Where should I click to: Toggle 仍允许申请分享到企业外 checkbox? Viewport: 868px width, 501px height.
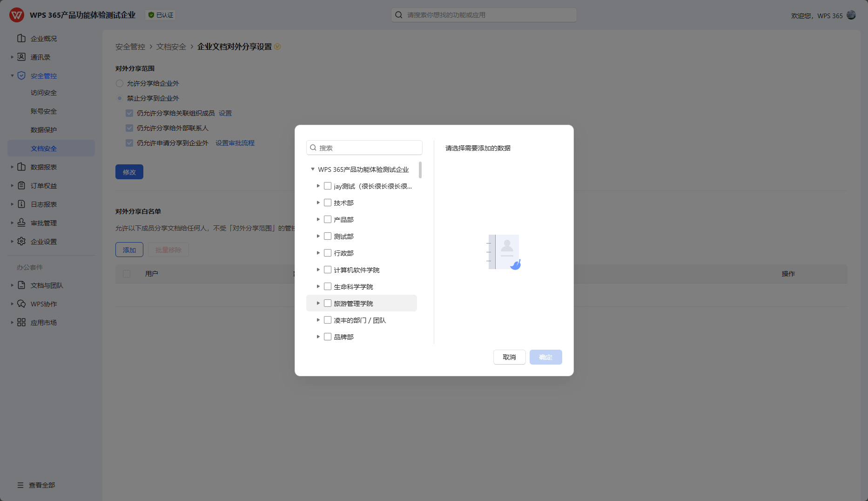click(x=129, y=143)
